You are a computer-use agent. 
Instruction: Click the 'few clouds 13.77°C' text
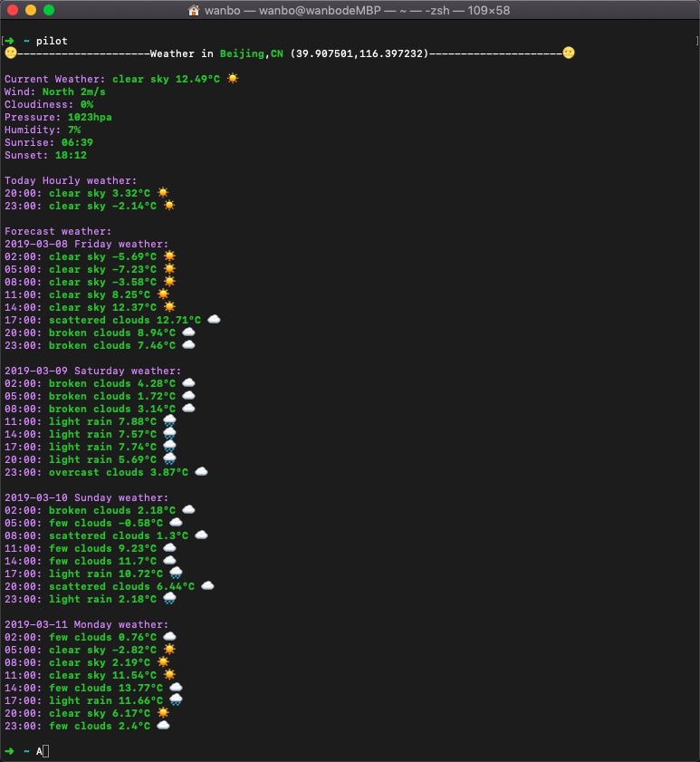(x=106, y=688)
